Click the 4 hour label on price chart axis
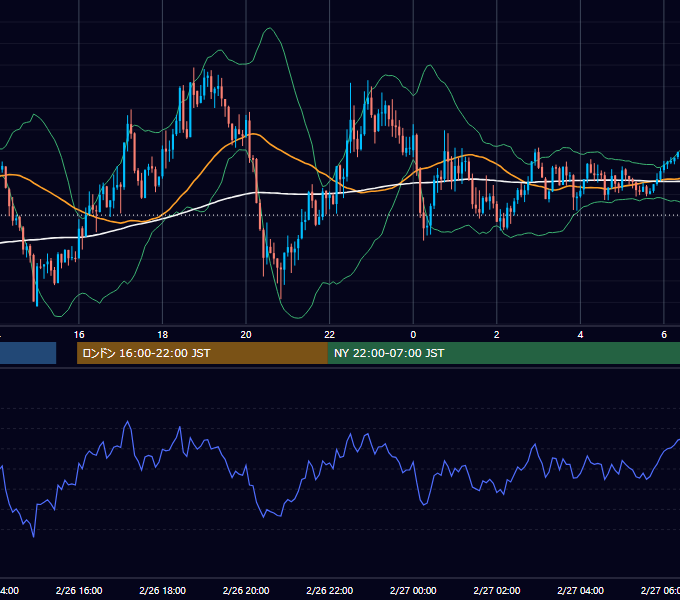The height and width of the screenshot is (600, 680). [x=580, y=335]
